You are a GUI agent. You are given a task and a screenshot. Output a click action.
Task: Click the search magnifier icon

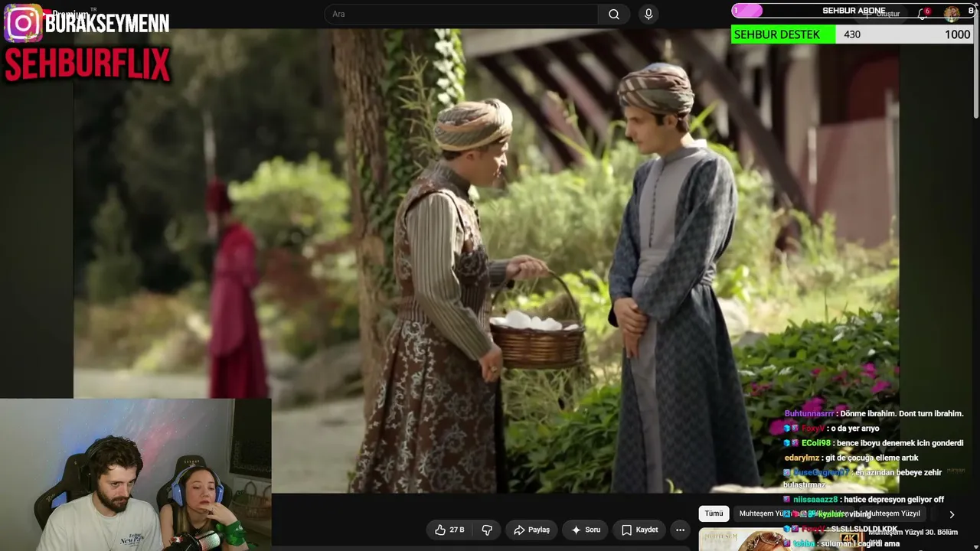pos(614,14)
